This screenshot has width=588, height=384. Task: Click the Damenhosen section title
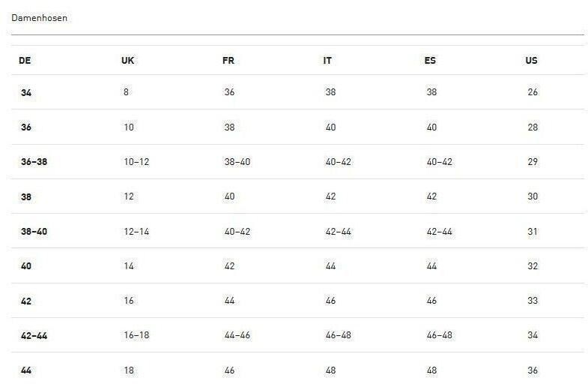[x=40, y=18]
